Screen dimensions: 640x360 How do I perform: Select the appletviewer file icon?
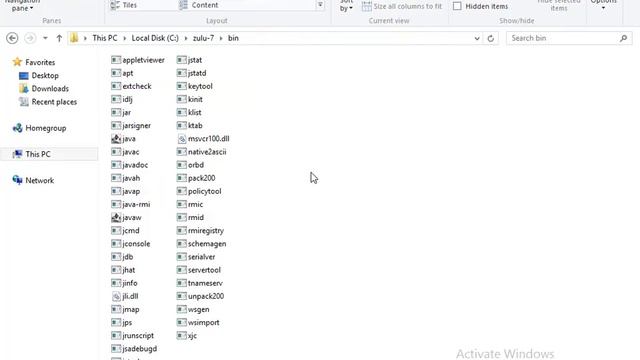pyautogui.click(x=116, y=60)
